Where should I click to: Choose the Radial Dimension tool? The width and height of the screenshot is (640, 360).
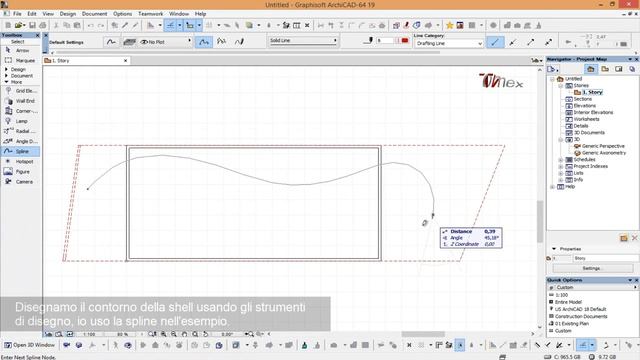tap(20, 131)
